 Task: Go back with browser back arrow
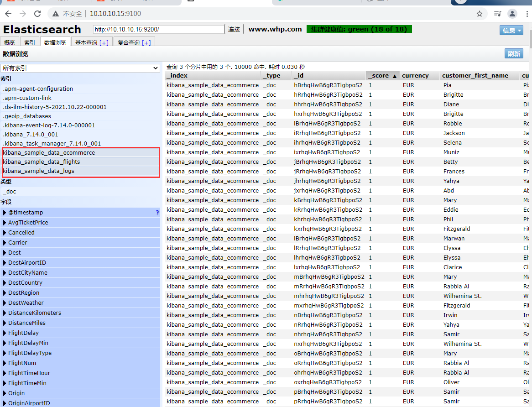9,14
